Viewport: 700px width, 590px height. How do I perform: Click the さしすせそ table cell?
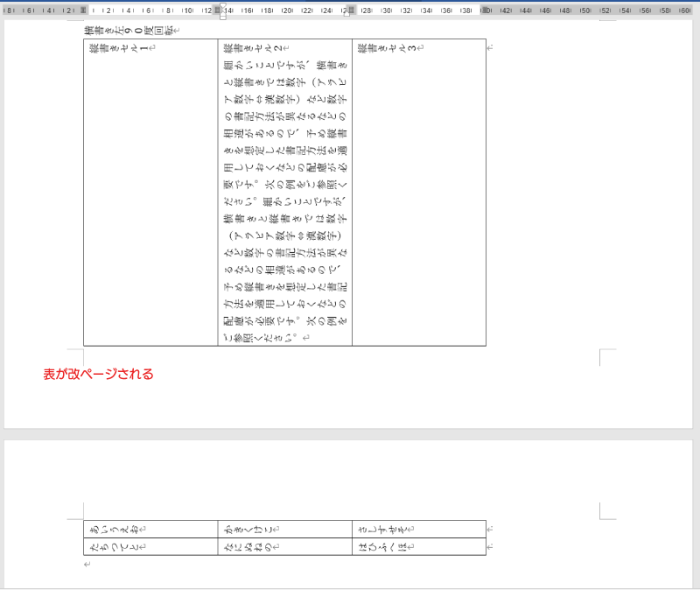point(386,529)
